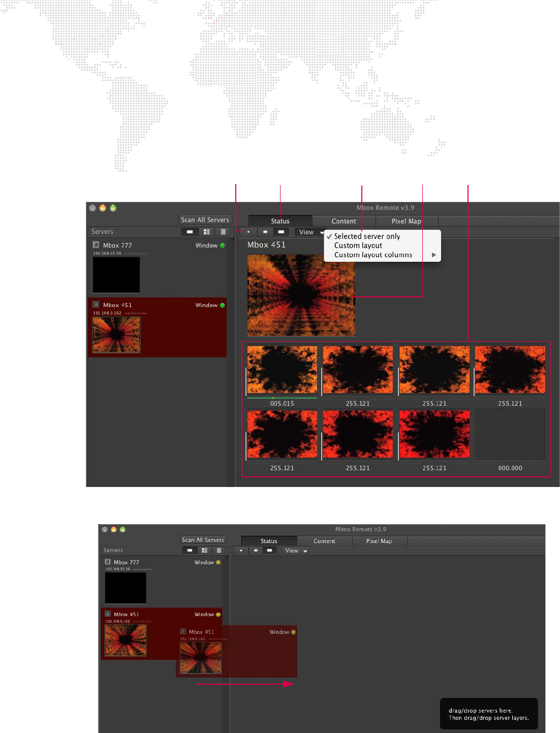Click the green status light for Mbox 777
560x733 pixels.
[x=222, y=246]
